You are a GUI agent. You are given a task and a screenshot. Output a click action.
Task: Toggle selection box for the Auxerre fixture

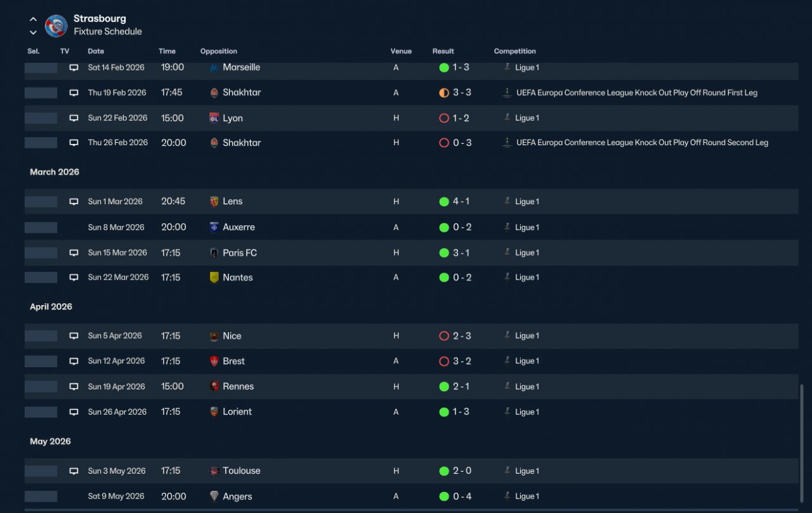tap(41, 227)
